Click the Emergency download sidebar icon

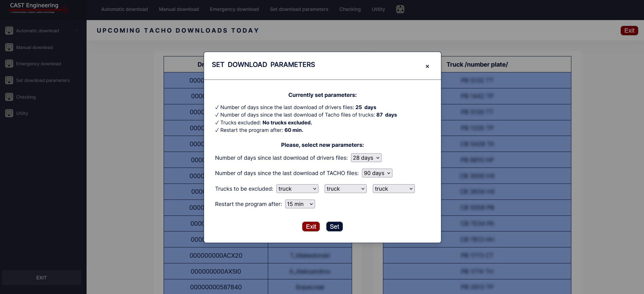9,64
